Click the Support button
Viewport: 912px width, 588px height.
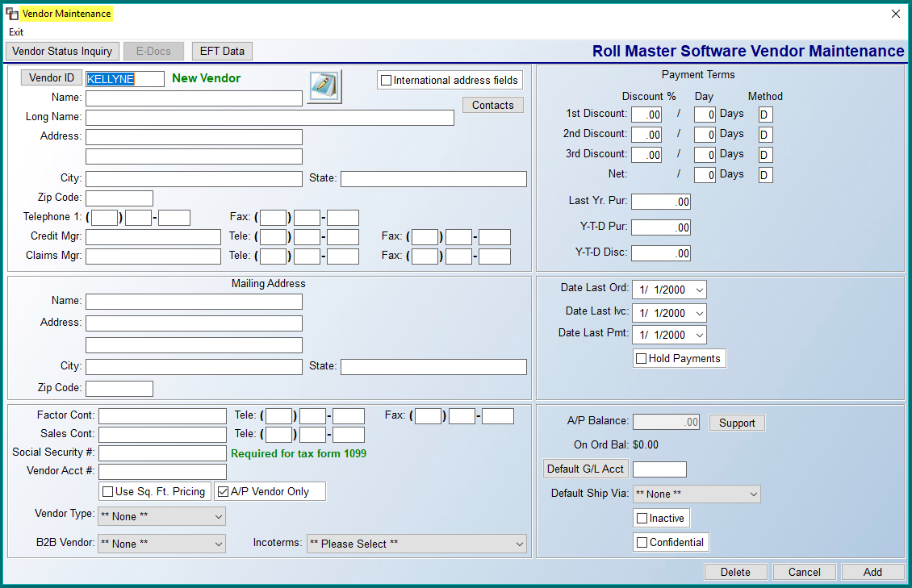[737, 423]
